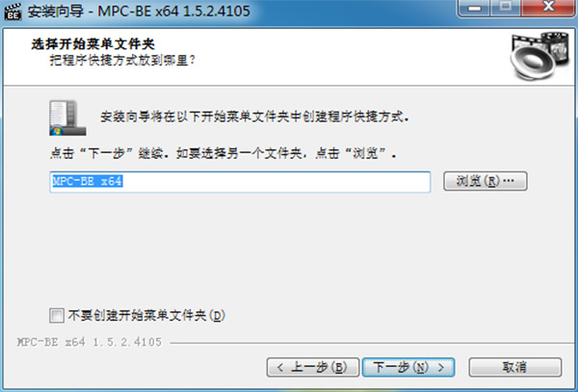Viewport: 578px width, 392px height.
Task: Click the 选择开始菜单文件夹 heading
Action: point(92,44)
